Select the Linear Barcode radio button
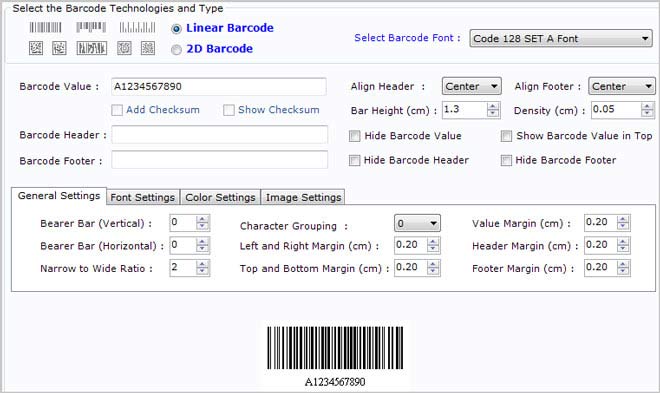 (176, 29)
